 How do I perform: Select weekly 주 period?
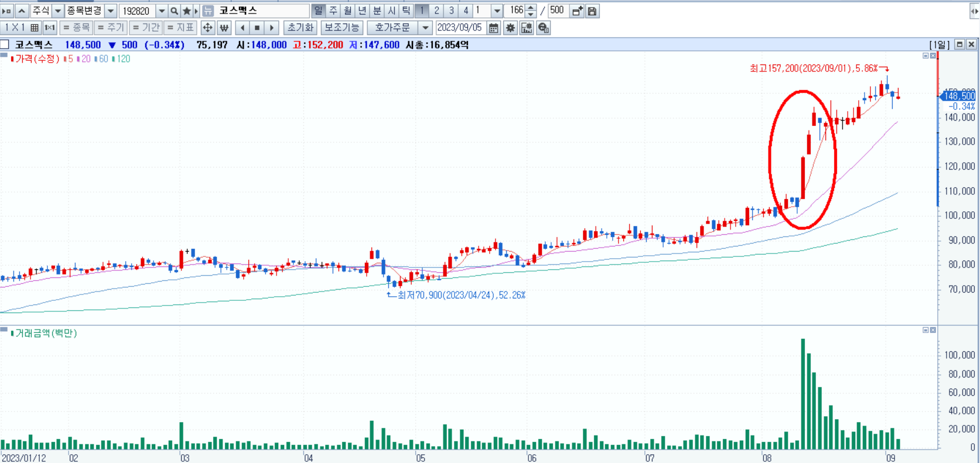click(x=333, y=11)
